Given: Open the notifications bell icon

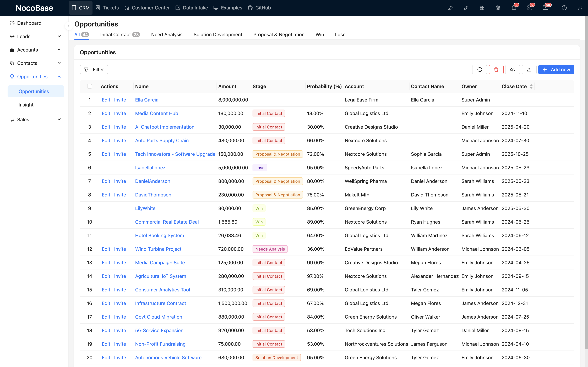Looking at the screenshot, I should pyautogui.click(x=513, y=8).
